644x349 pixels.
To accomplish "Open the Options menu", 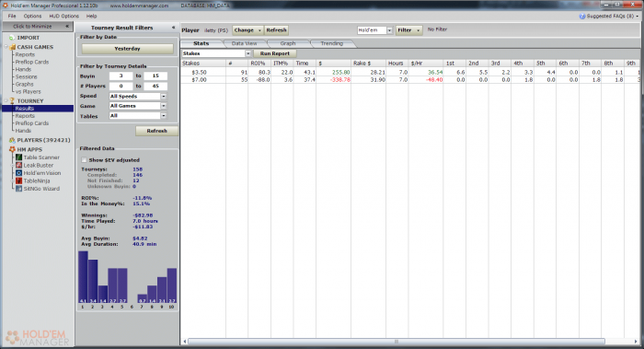I will tap(32, 16).
